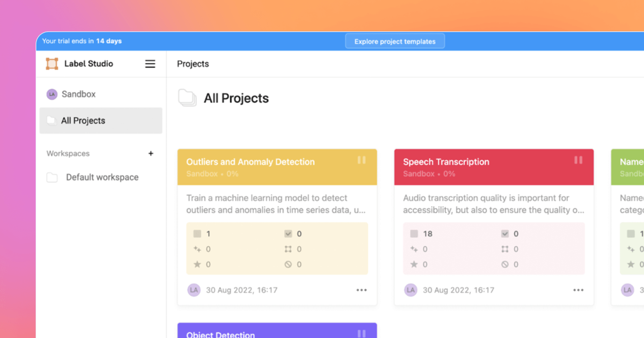Click the All Projects folder stack icon
The width and height of the screenshot is (644, 338).
(x=186, y=98)
